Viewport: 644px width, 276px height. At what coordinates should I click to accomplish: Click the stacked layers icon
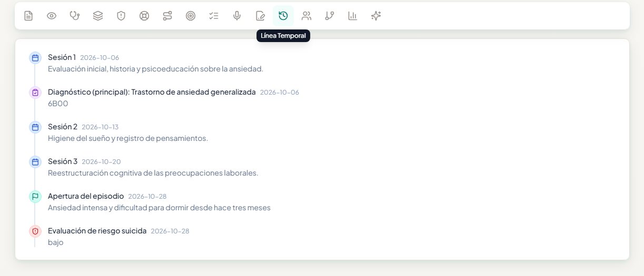tap(98, 16)
